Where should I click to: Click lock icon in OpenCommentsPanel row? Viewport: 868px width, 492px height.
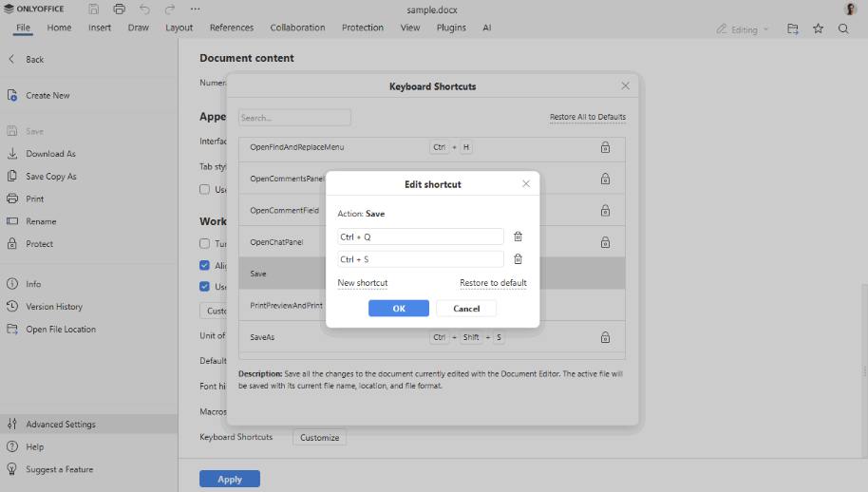coord(605,179)
